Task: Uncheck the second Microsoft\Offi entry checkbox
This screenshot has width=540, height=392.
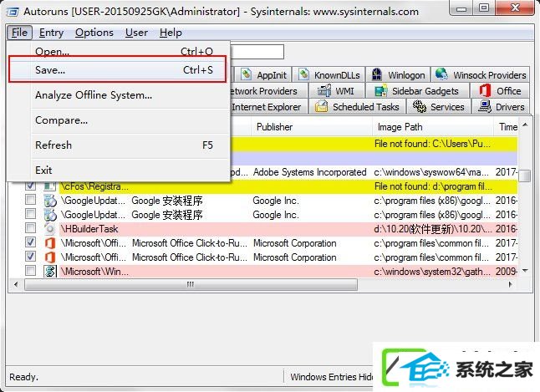Action: point(30,257)
